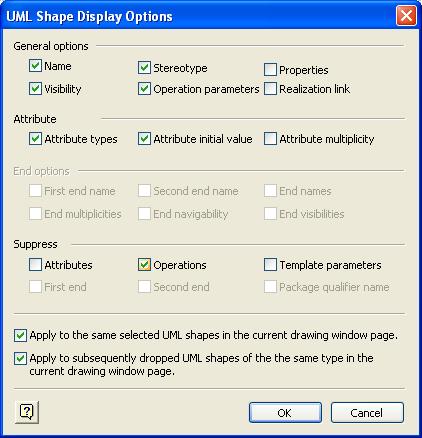The width and height of the screenshot is (422, 438).
Task: Disable the Stereotype option
Action: [144, 68]
